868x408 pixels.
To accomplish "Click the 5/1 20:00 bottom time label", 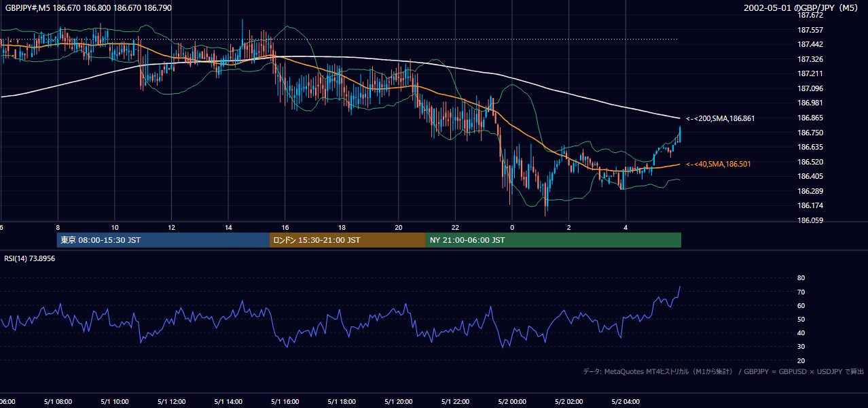I will pos(399,402).
